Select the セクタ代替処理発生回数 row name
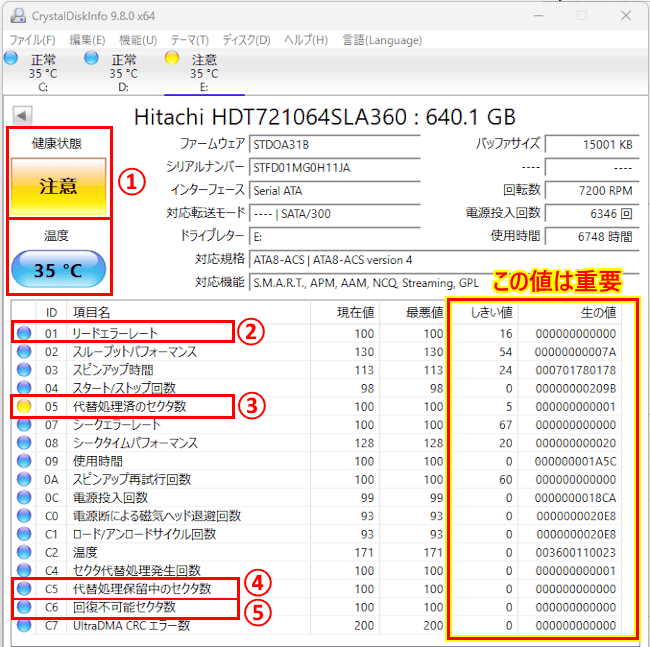650x647 pixels. [137, 570]
